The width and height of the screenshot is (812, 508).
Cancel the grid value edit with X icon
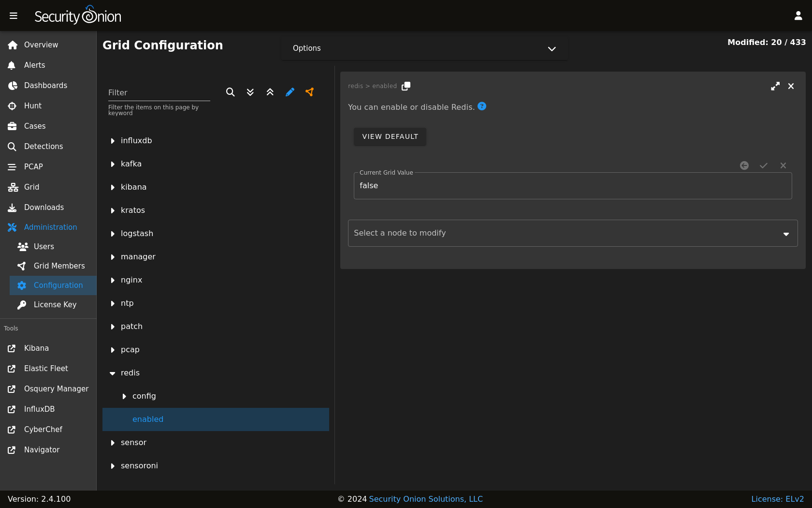tap(783, 165)
